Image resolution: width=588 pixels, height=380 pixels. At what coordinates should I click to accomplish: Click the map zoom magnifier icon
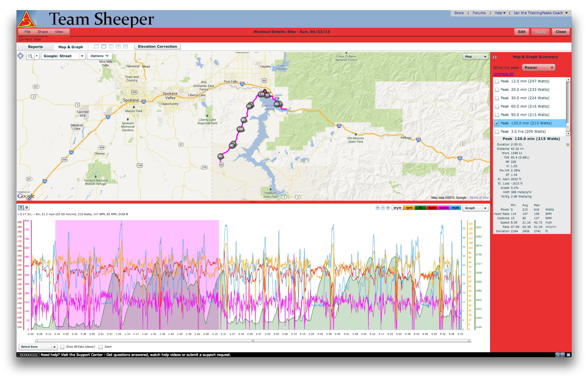pyautogui.click(x=30, y=56)
